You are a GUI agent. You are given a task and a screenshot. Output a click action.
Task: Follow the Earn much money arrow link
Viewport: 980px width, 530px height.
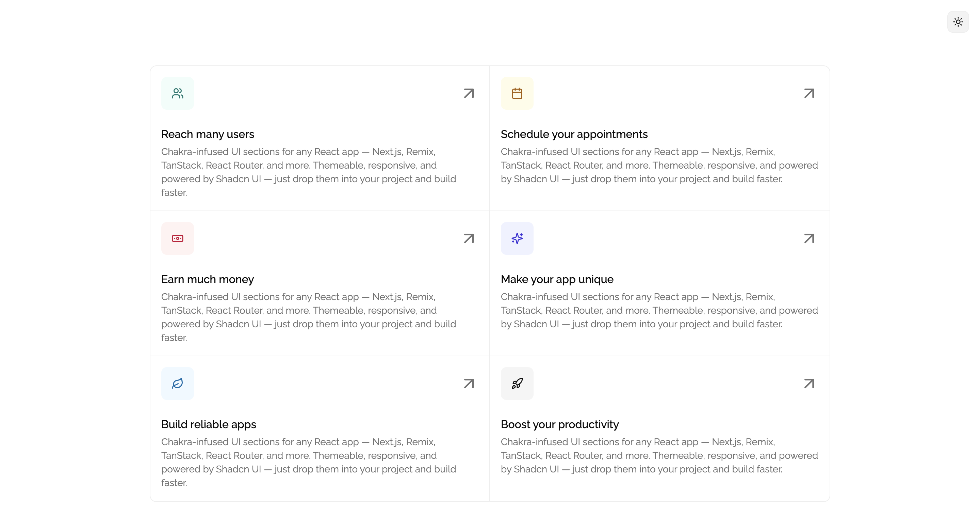[x=469, y=238]
